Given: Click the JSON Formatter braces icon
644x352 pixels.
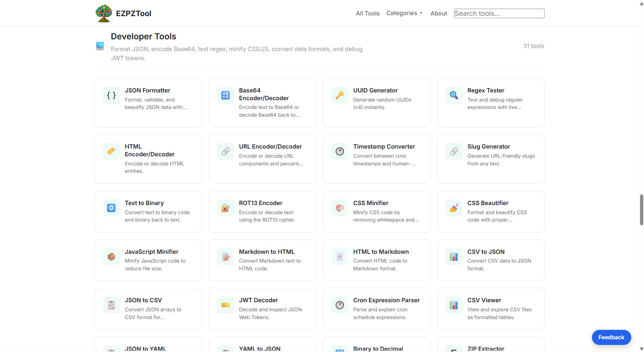Looking at the screenshot, I should [111, 95].
